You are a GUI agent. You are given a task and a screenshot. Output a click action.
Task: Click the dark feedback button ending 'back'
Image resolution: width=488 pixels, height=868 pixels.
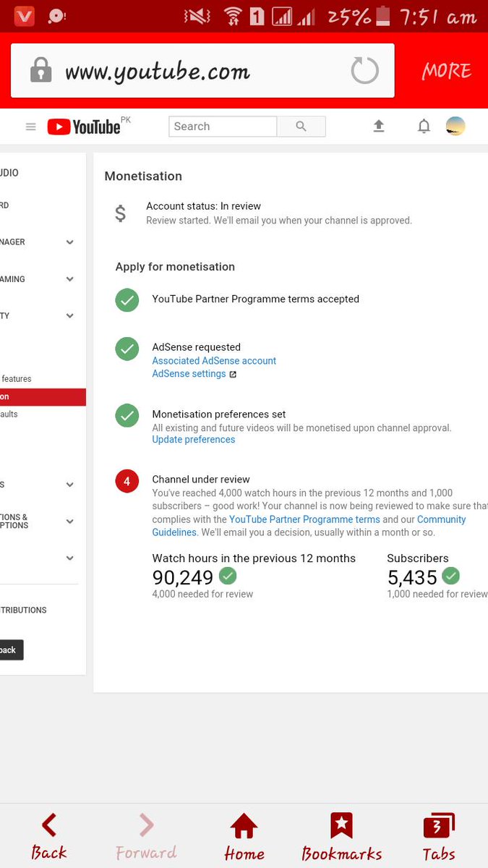tap(12, 650)
